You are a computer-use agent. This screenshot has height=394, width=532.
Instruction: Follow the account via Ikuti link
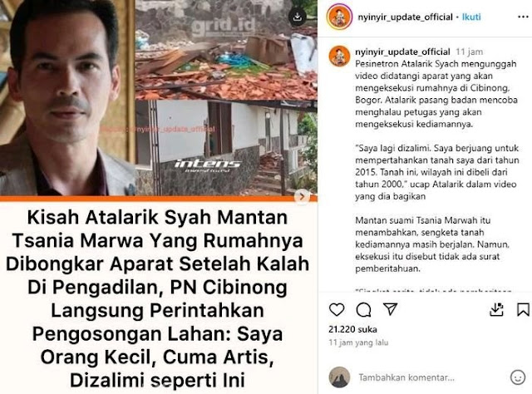(x=471, y=17)
